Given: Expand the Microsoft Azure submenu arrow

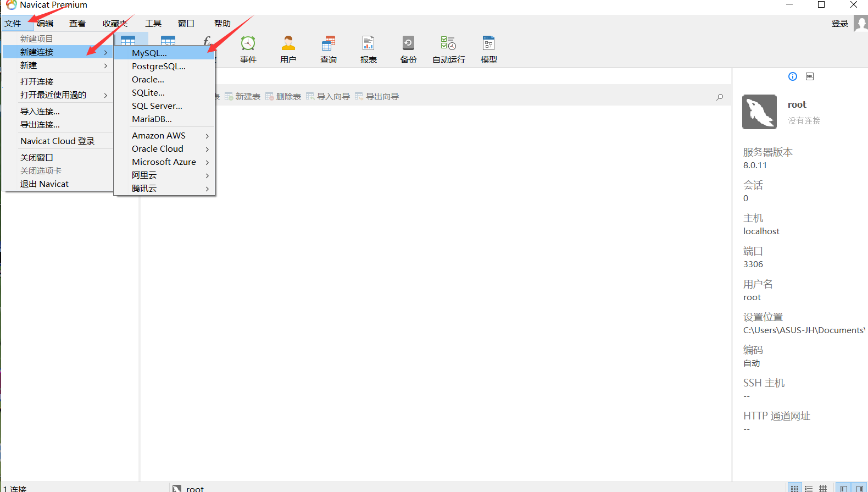Looking at the screenshot, I should coord(207,162).
